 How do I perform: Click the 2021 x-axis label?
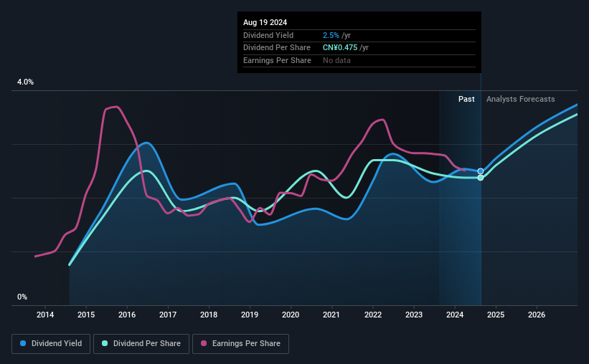coord(331,315)
